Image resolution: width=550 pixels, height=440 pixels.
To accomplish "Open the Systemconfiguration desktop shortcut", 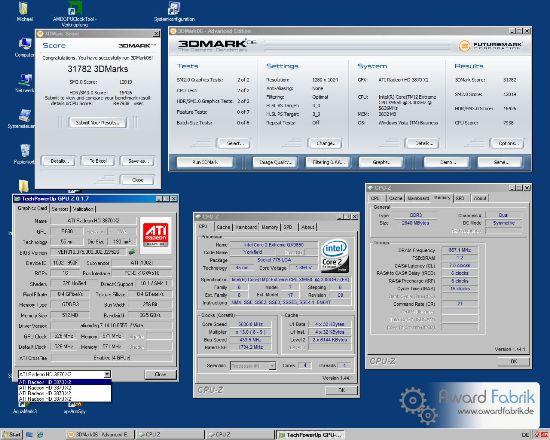I will click(x=174, y=12).
